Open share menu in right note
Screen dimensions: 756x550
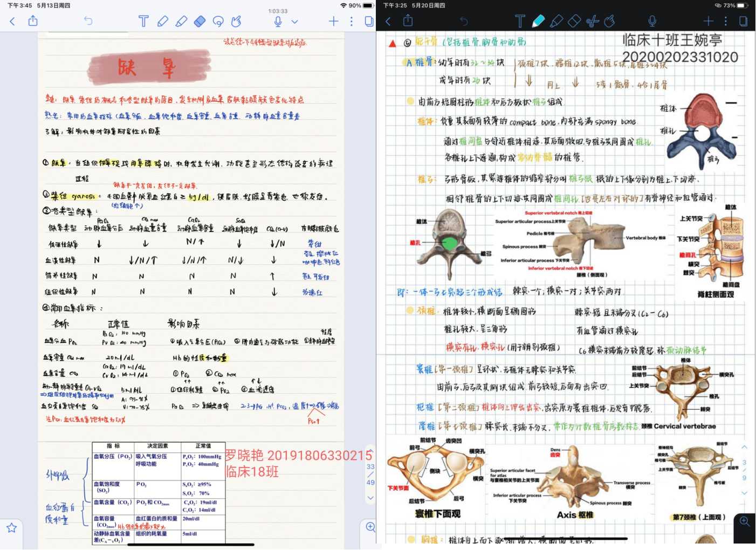(408, 20)
